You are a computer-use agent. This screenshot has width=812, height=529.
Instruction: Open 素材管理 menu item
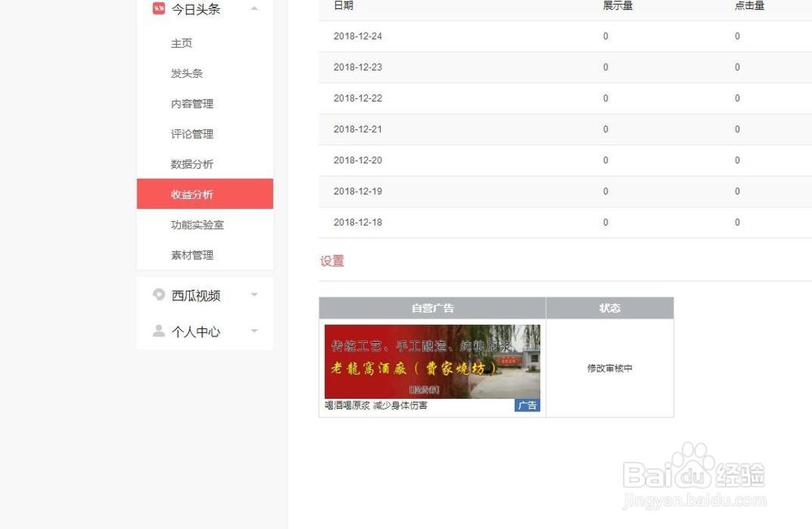click(192, 255)
